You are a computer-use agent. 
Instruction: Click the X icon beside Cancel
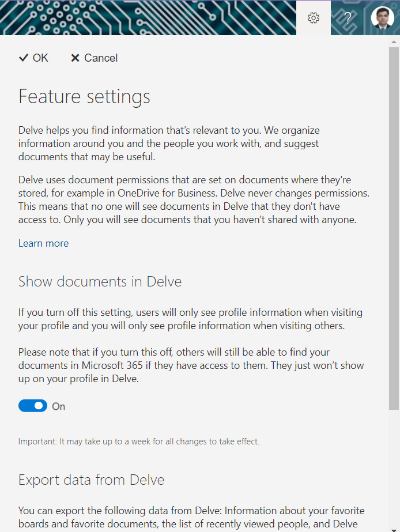click(x=75, y=58)
